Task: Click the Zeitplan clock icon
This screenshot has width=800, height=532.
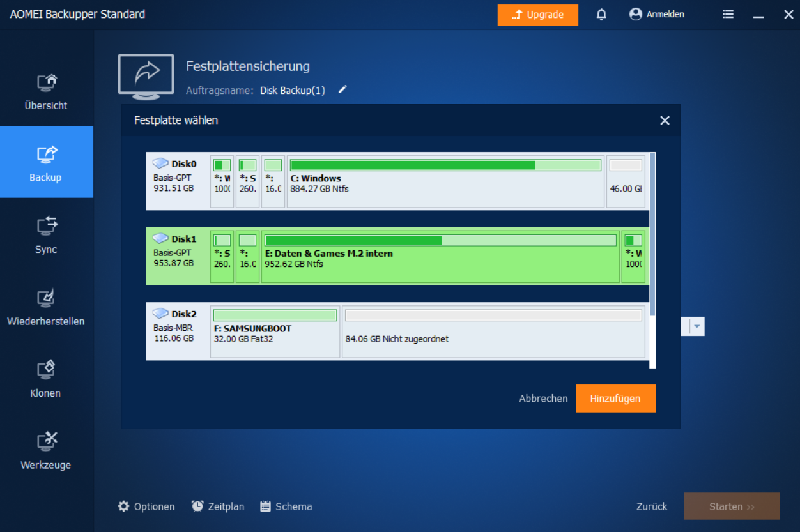Action: [197, 506]
